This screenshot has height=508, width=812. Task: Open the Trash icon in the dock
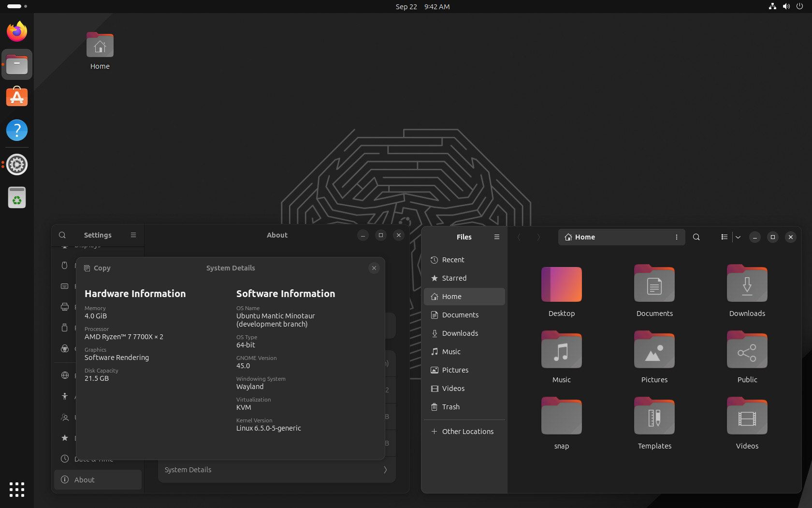(17, 197)
